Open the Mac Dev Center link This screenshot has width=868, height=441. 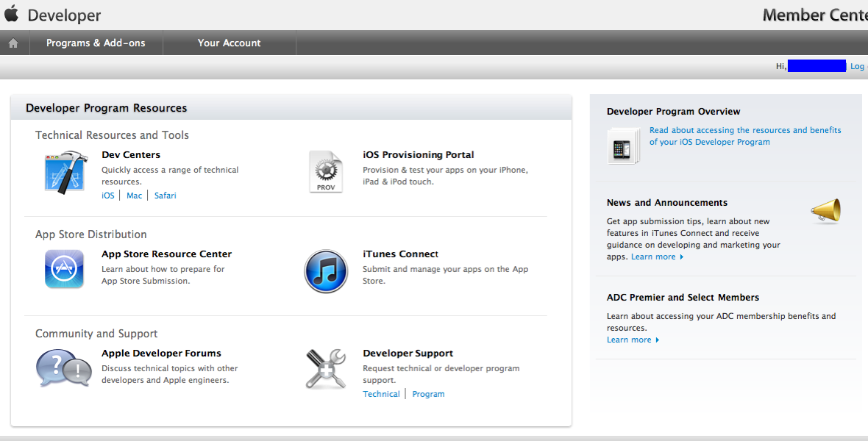(134, 196)
